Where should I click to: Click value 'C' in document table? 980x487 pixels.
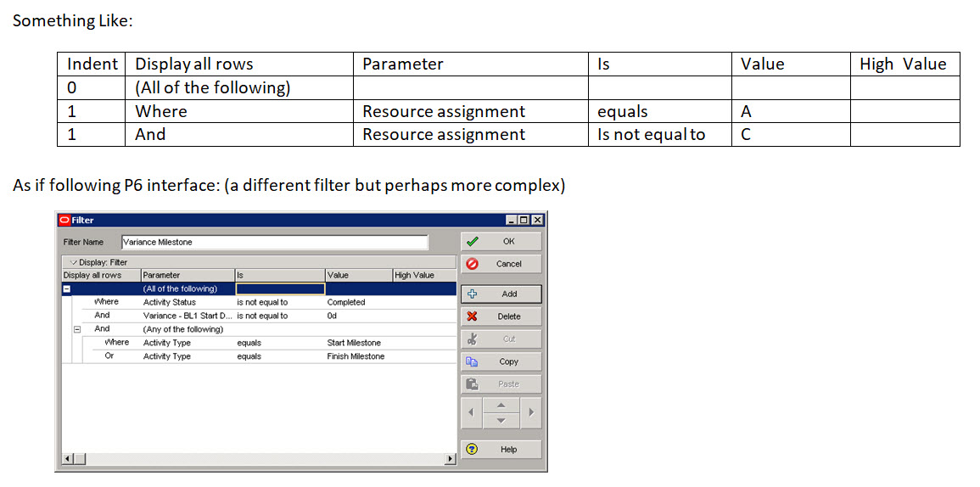pyautogui.click(x=746, y=135)
